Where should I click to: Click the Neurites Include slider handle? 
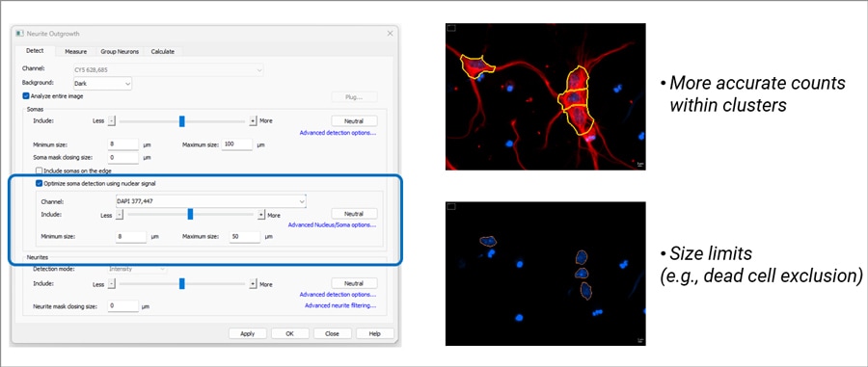click(x=181, y=283)
